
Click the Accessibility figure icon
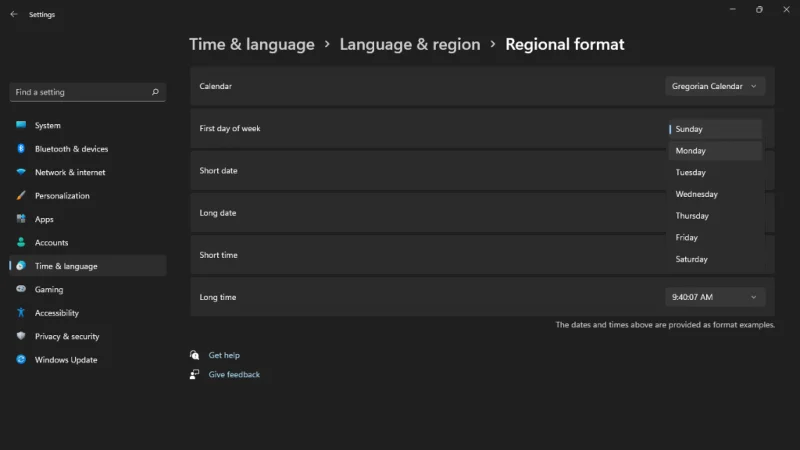[21, 312]
